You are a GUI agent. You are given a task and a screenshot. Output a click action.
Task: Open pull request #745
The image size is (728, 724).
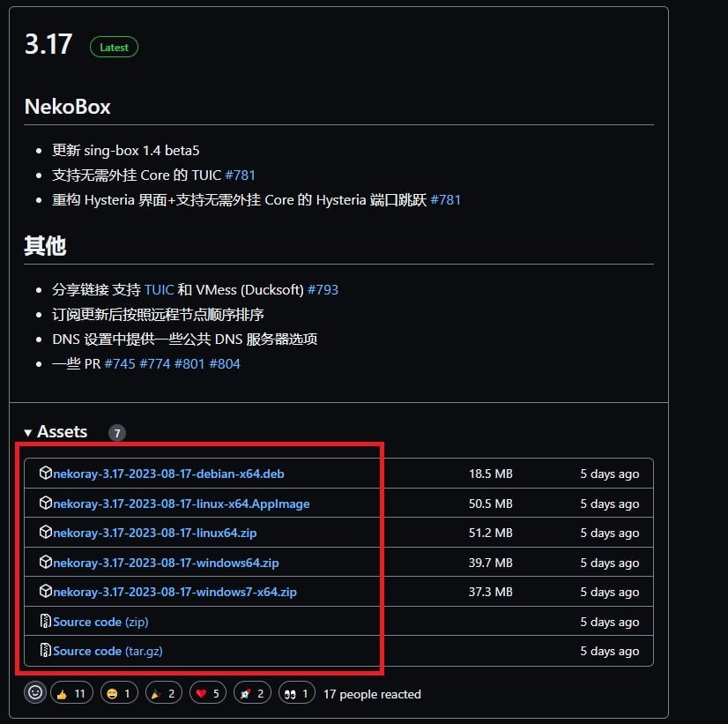click(120, 363)
